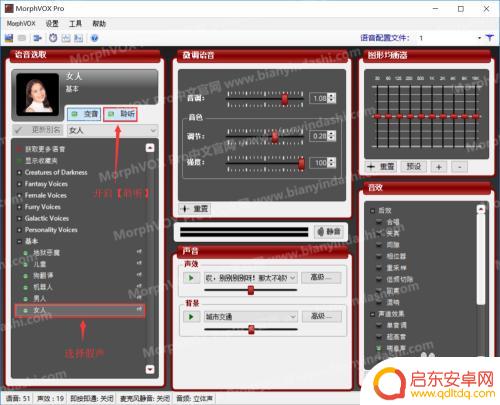This screenshot has height=405, width=500.
Task: Click the voice list scroll-down arrow button
Action: click(150, 369)
